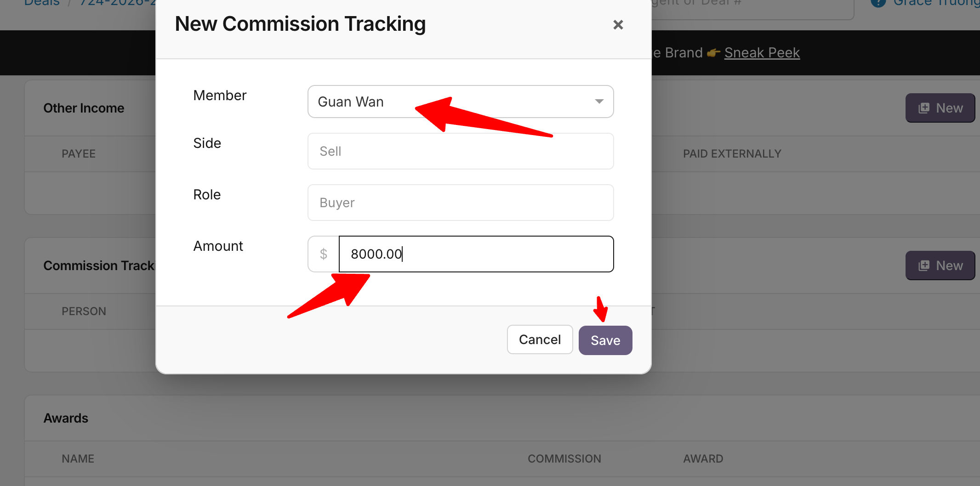Image resolution: width=980 pixels, height=486 pixels.
Task: Go to the Deals breadcrumb
Action: [x=42, y=3]
